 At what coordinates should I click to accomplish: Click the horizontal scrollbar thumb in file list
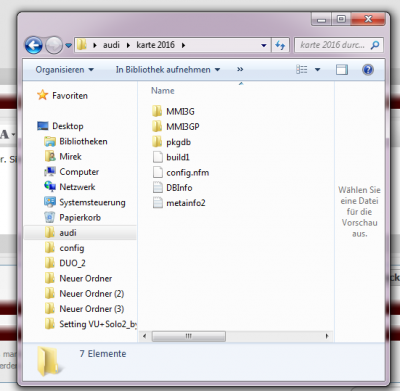(189, 336)
